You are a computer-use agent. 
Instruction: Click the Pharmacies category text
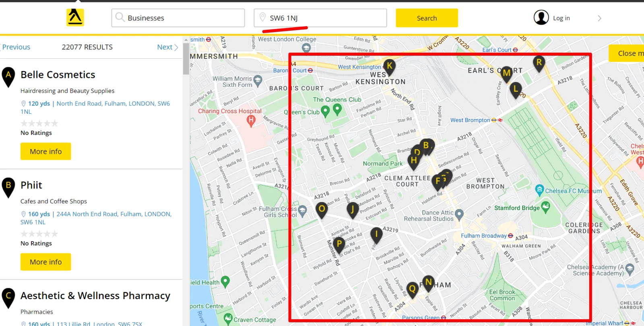click(37, 312)
